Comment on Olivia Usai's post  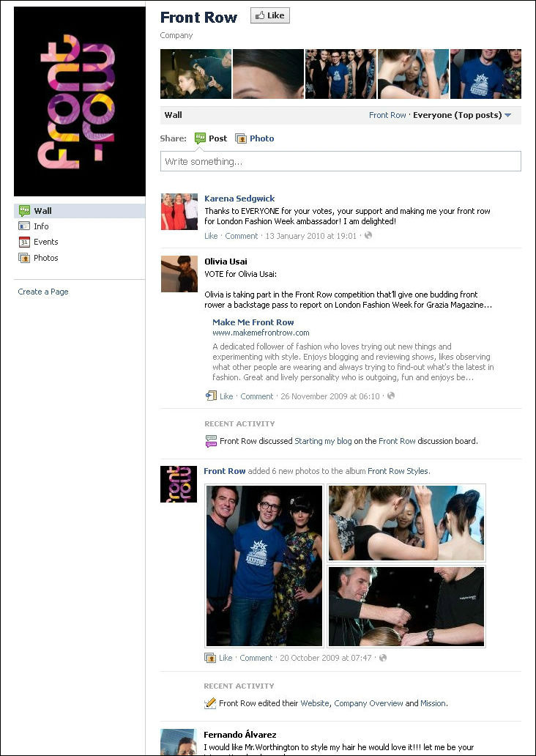(x=257, y=396)
